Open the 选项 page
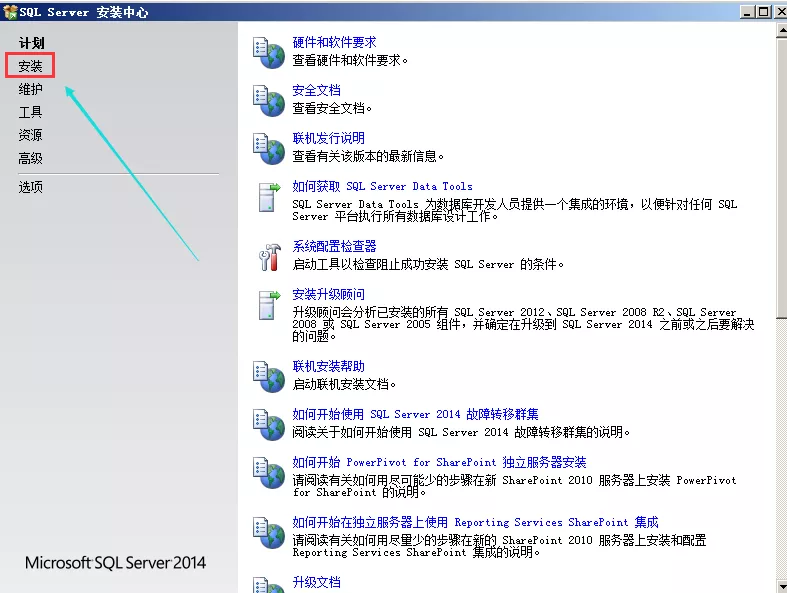The image size is (787, 593). 30,187
